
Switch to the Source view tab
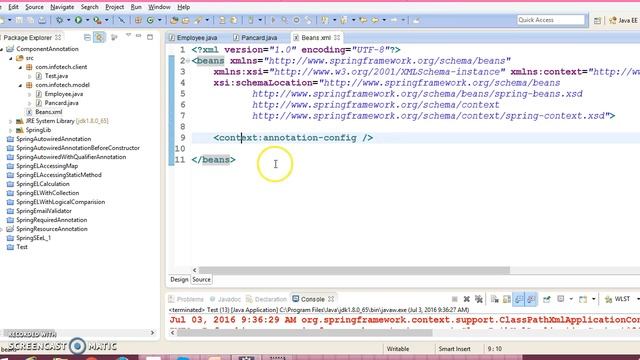click(201, 280)
